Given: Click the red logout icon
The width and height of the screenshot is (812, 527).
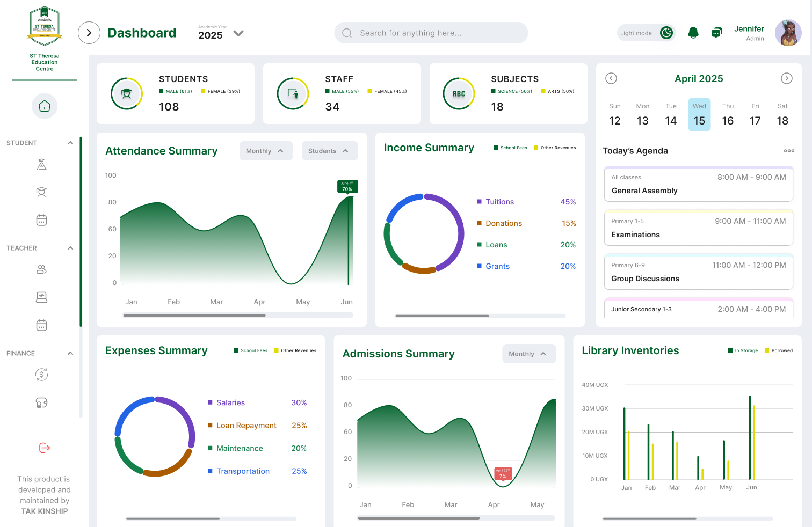Looking at the screenshot, I should (45, 448).
